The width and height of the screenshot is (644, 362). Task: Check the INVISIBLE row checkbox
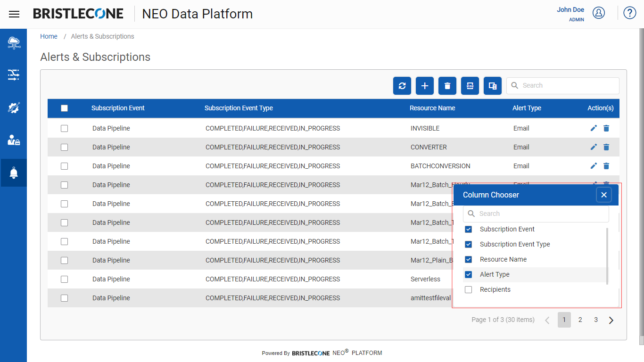[65, 128]
